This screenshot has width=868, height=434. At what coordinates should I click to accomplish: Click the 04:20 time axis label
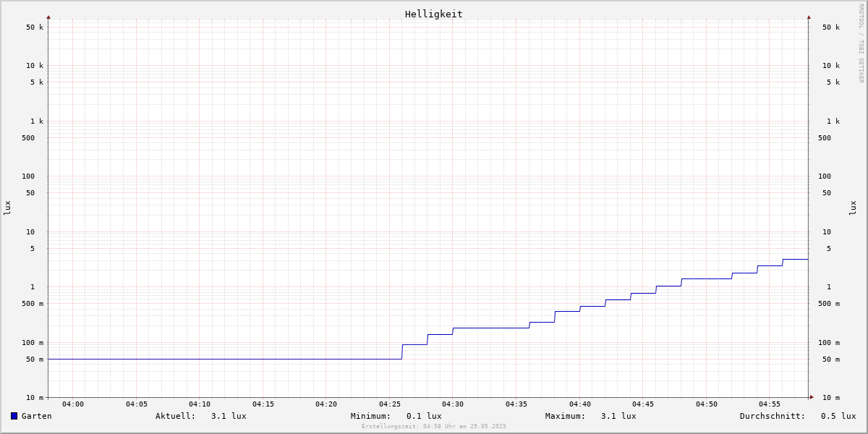point(326,404)
